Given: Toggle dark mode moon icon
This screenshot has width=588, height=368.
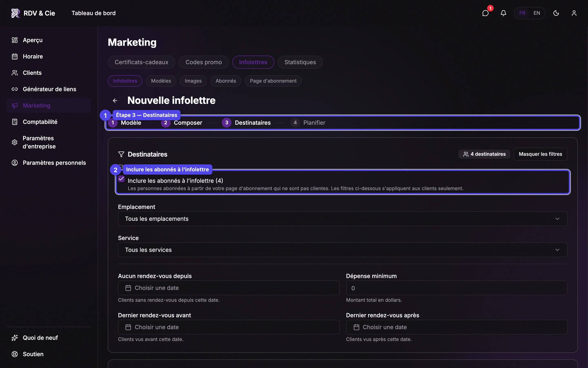Looking at the screenshot, I should click(x=556, y=13).
